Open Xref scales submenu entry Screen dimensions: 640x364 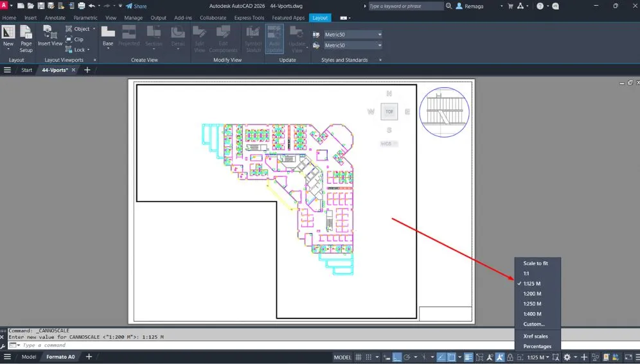pyautogui.click(x=535, y=336)
